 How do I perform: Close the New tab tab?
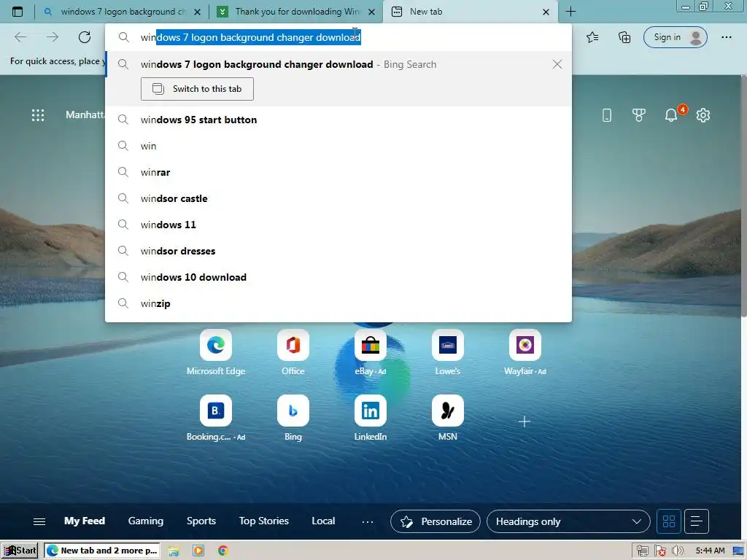coord(546,12)
